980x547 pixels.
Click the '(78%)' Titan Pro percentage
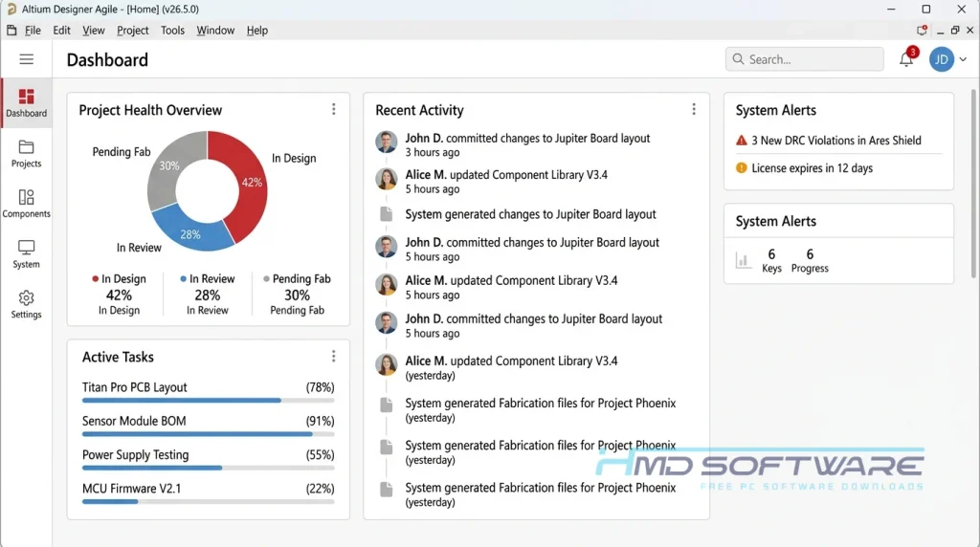[320, 387]
